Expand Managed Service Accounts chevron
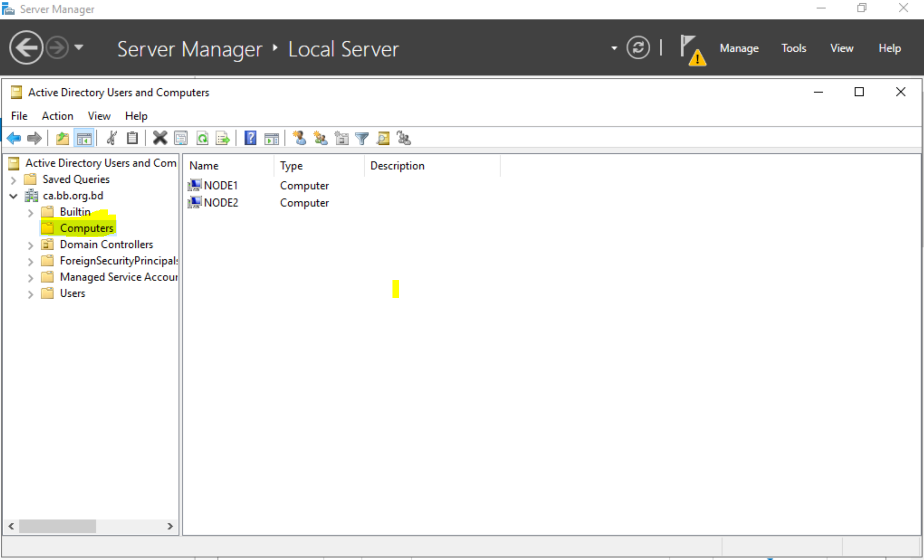The width and height of the screenshot is (924, 560). coord(31,278)
